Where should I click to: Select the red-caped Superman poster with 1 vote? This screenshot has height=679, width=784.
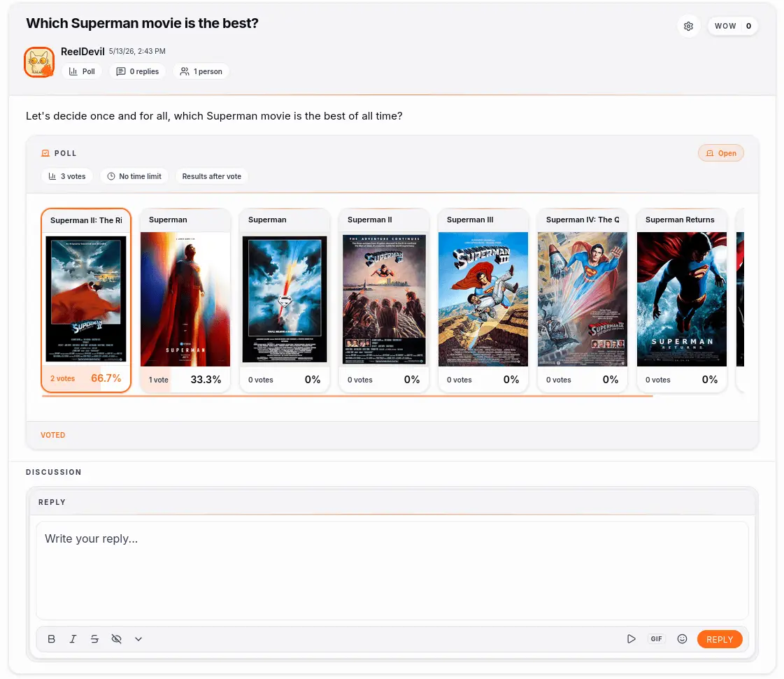point(185,299)
